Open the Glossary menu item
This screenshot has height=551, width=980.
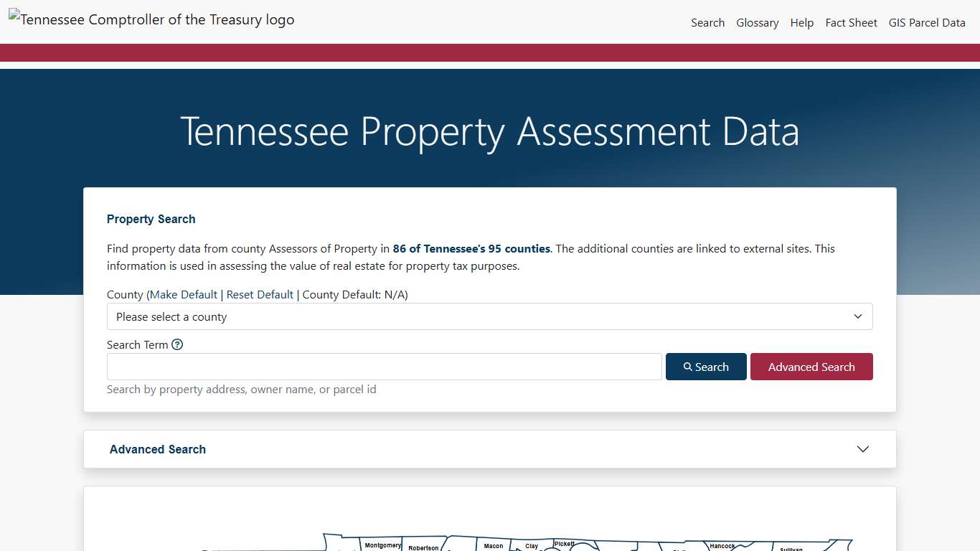click(758, 22)
